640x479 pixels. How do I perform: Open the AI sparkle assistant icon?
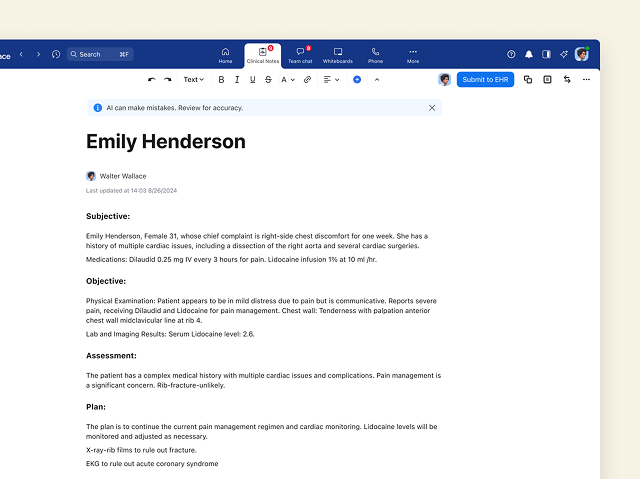click(x=563, y=54)
